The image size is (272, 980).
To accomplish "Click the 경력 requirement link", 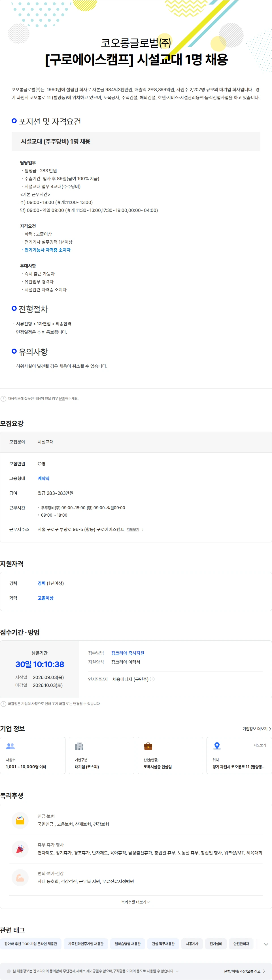I will pos(41,583).
